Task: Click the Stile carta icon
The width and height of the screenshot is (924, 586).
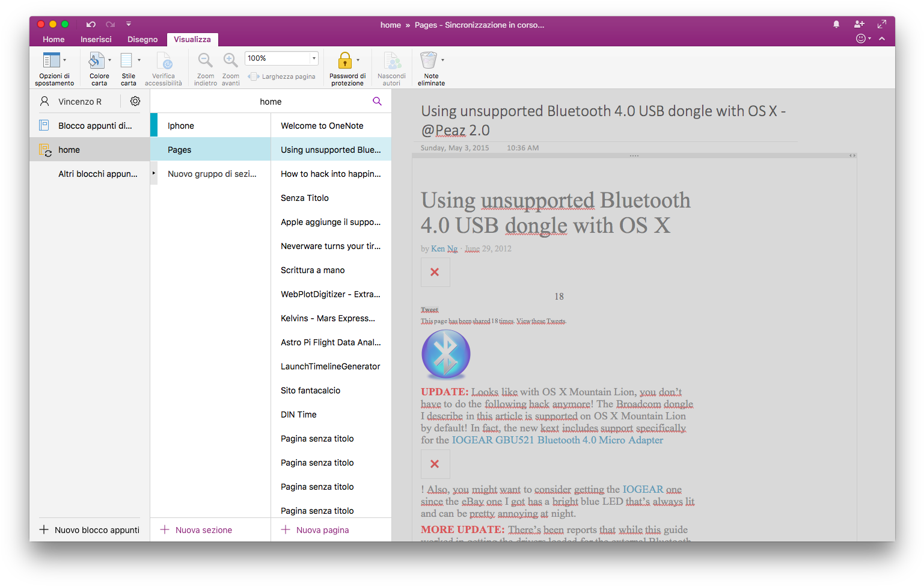Action: 126,60
